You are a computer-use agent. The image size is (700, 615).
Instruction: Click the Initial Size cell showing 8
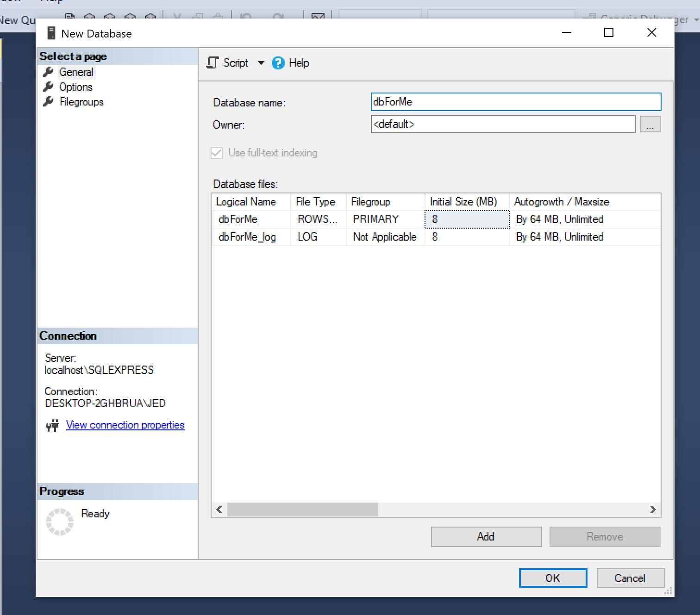[466, 219]
